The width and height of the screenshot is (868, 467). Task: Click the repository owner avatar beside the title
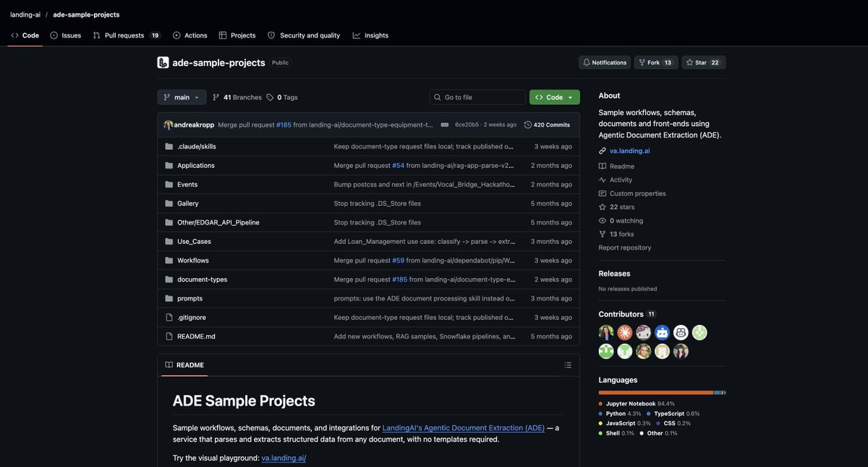163,62
